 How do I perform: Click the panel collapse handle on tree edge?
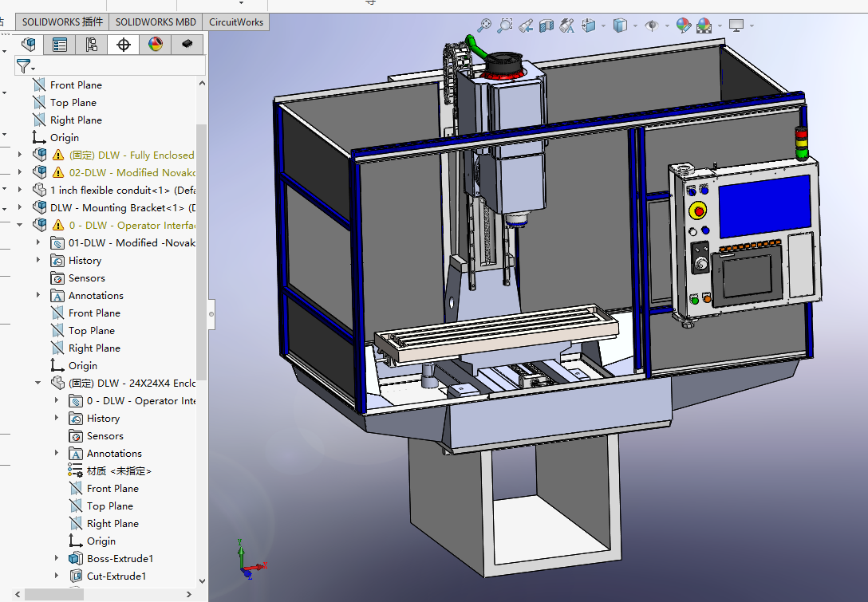[x=211, y=313]
